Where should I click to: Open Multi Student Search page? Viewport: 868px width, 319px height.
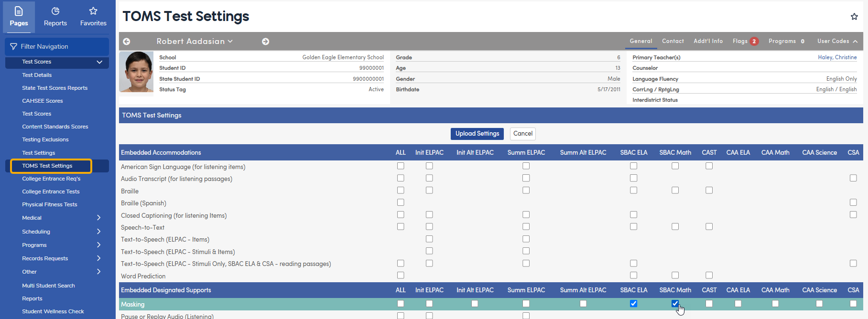[48, 286]
